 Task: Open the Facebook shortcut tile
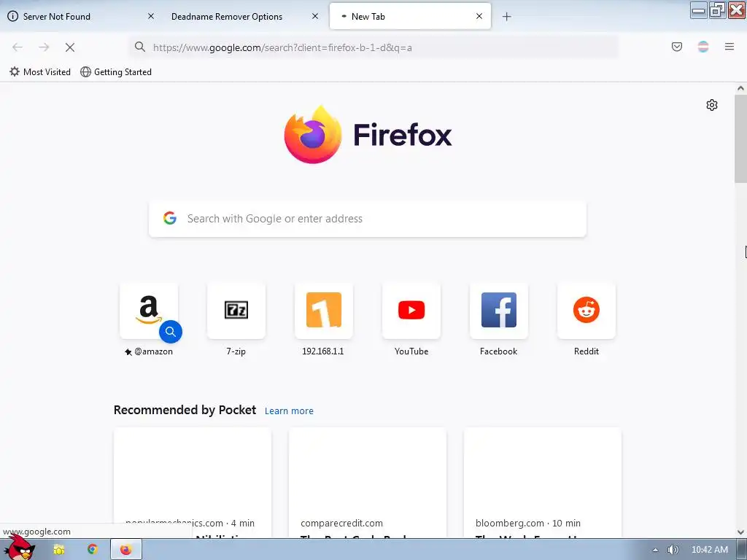pyautogui.click(x=499, y=311)
